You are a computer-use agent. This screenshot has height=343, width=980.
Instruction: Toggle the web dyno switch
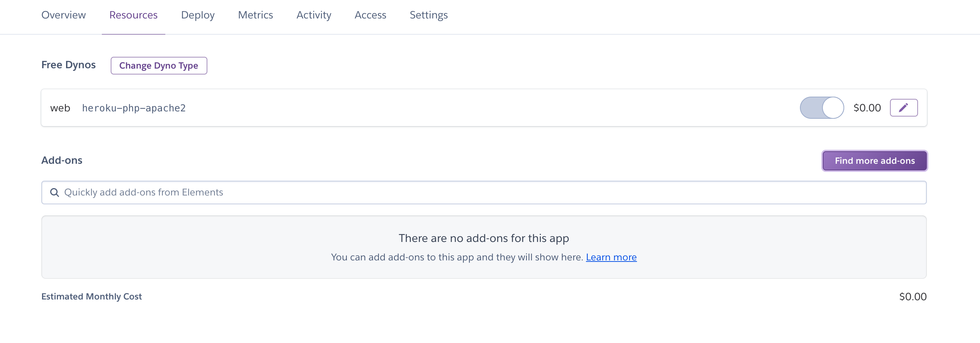point(821,108)
